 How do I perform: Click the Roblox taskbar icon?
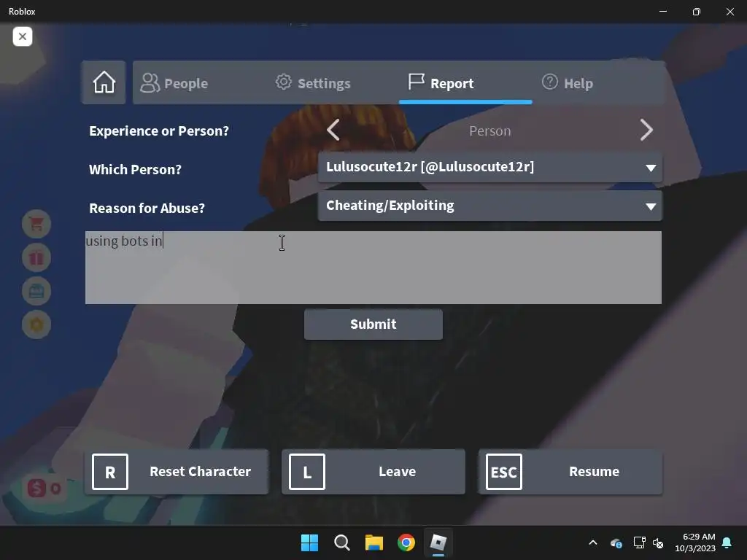(438, 542)
